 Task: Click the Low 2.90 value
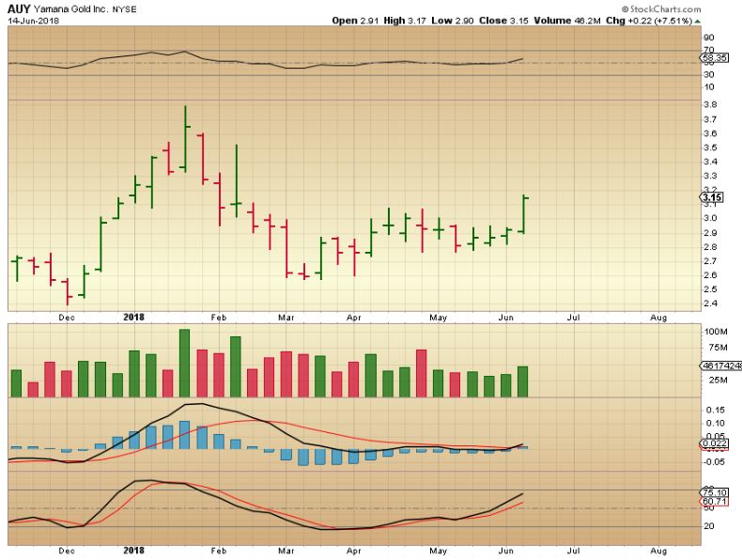click(x=453, y=21)
